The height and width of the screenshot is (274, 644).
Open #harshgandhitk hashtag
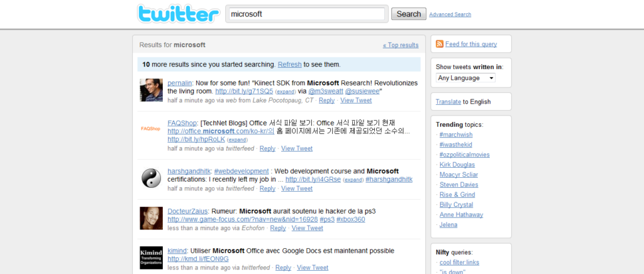click(x=389, y=180)
